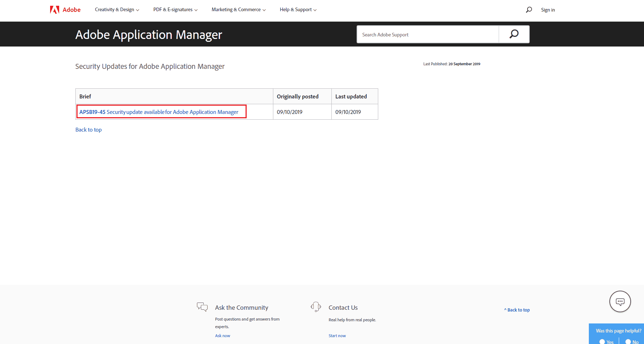The height and width of the screenshot is (344, 644).
Task: Click the Adobe logo icon
Action: pyautogui.click(x=55, y=10)
